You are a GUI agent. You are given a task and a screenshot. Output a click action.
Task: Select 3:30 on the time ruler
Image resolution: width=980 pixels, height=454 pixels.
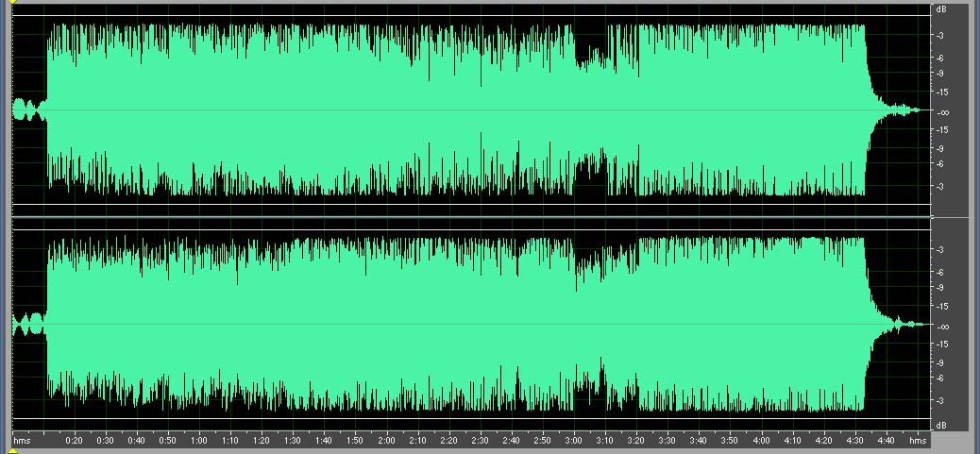point(668,441)
